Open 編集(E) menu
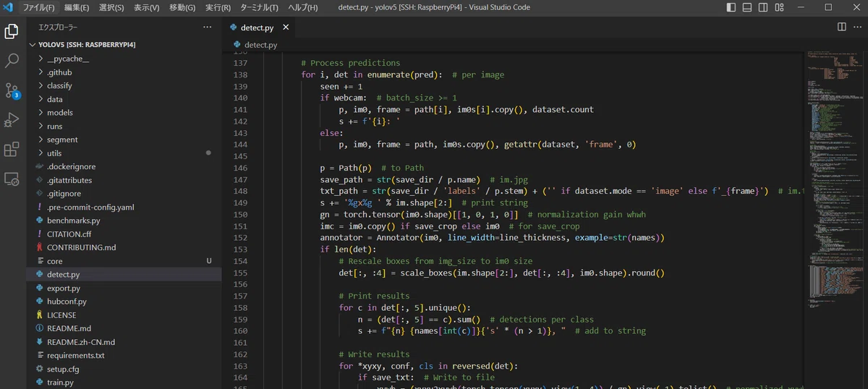The width and height of the screenshot is (868, 389). [77, 7]
